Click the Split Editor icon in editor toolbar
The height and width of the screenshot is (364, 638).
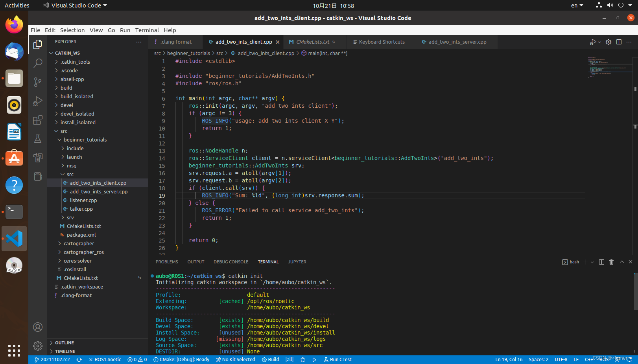click(x=619, y=42)
